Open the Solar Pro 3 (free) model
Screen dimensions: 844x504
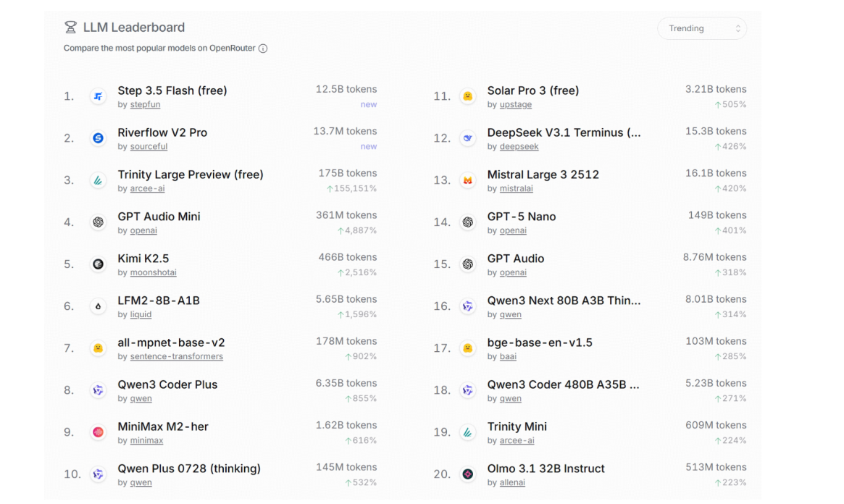click(532, 91)
